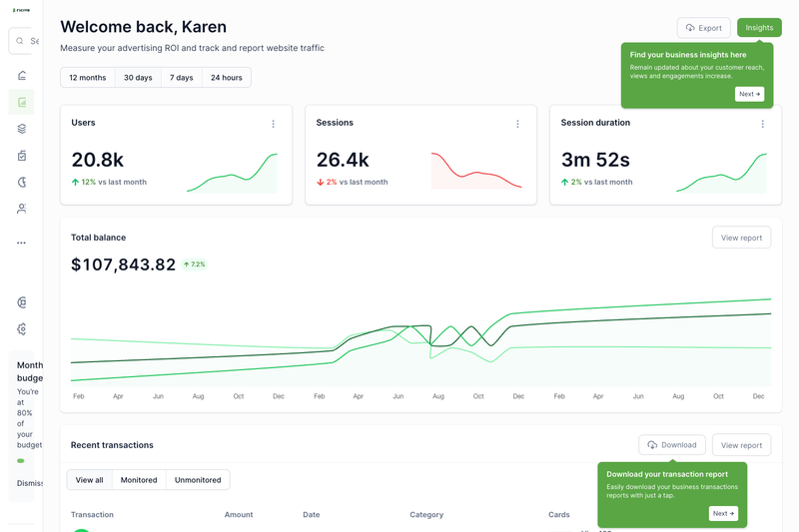Image resolution: width=799 pixels, height=532 pixels.
Task: Select the 12 months time range
Action: tap(88, 78)
